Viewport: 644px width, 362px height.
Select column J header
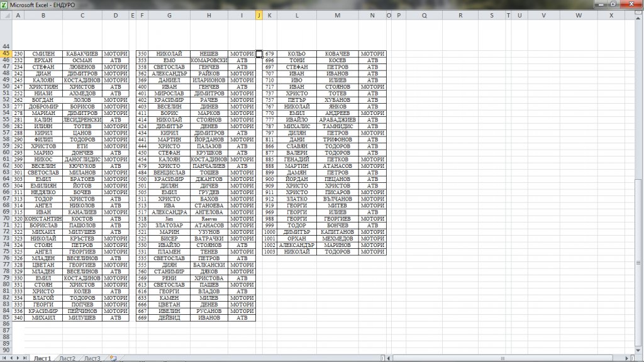tap(258, 15)
